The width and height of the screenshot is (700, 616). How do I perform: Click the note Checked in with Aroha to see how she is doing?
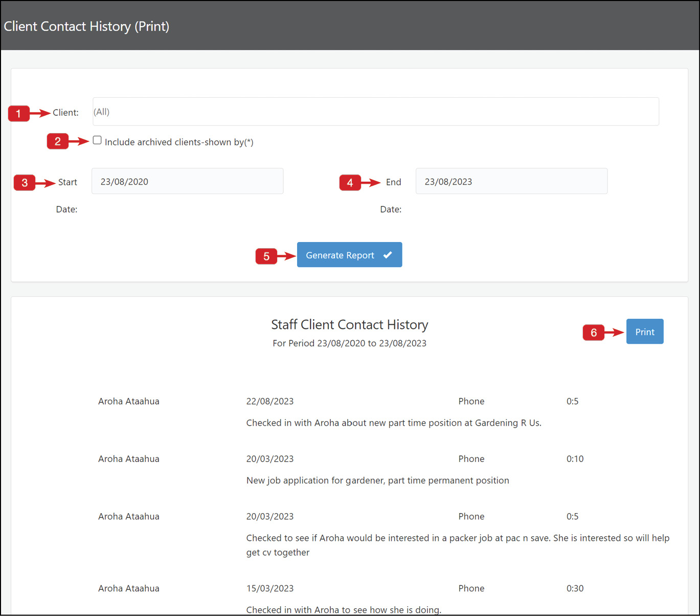pos(344,610)
